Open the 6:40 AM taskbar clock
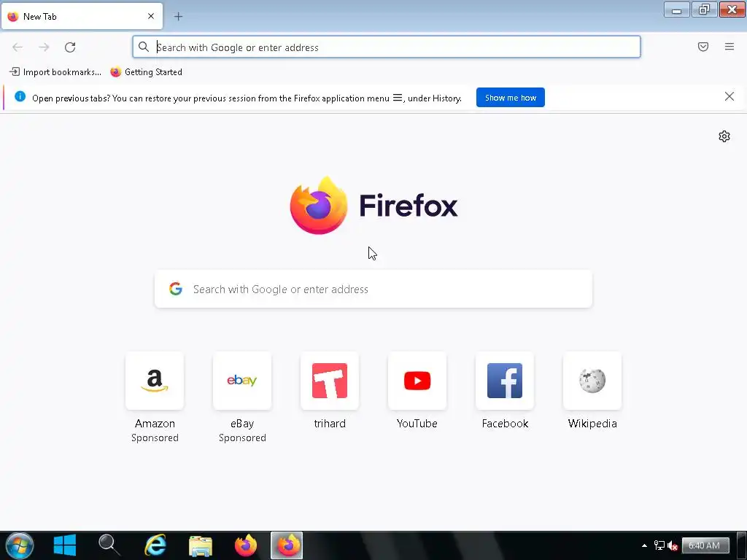Viewport: 747px width, 560px height. tap(705, 545)
